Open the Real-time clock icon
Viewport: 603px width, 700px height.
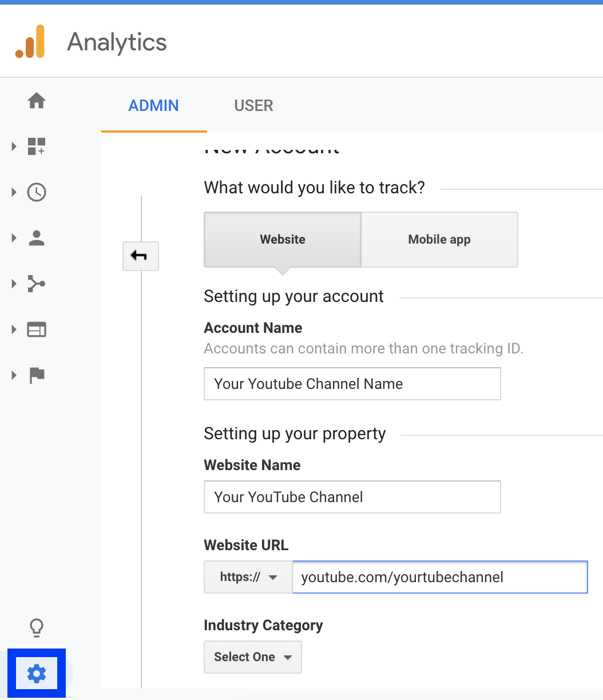click(x=37, y=192)
